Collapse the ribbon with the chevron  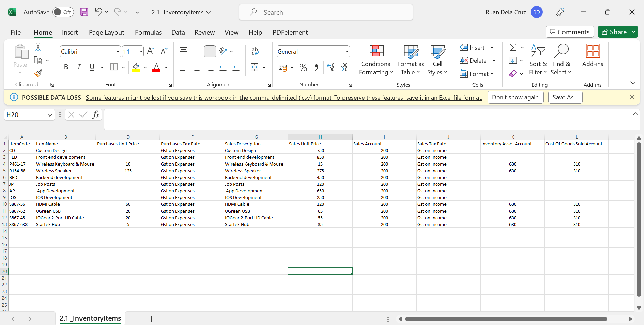633,83
